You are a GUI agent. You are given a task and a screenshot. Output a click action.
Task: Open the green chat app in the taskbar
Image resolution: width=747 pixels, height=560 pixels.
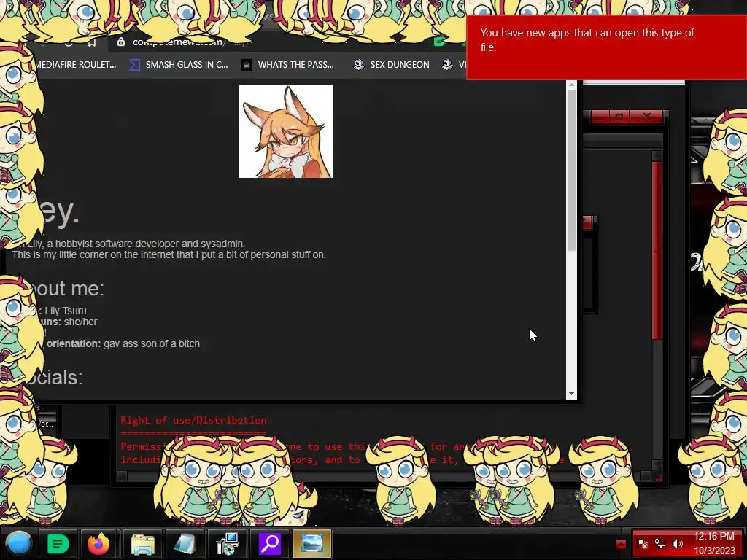(58, 544)
